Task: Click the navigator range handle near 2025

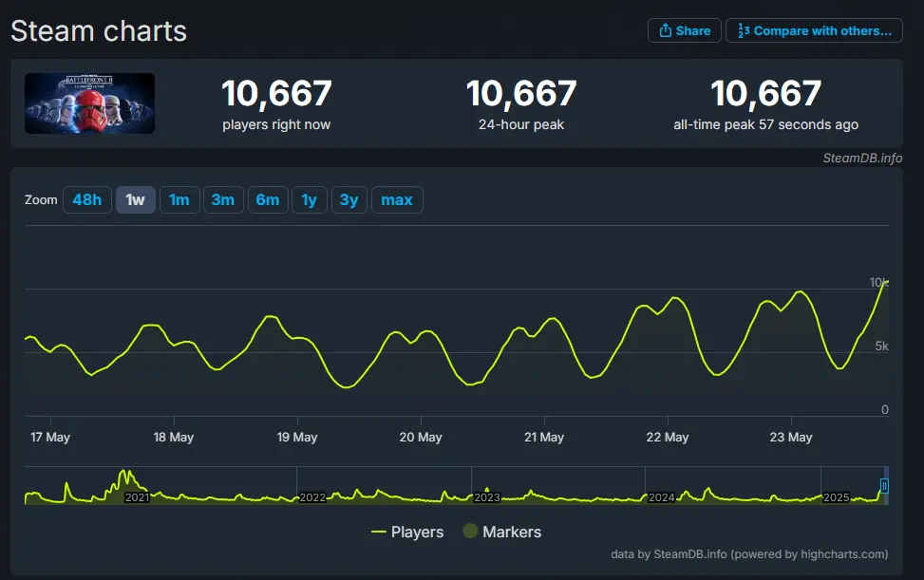Action: pyautogui.click(x=884, y=486)
